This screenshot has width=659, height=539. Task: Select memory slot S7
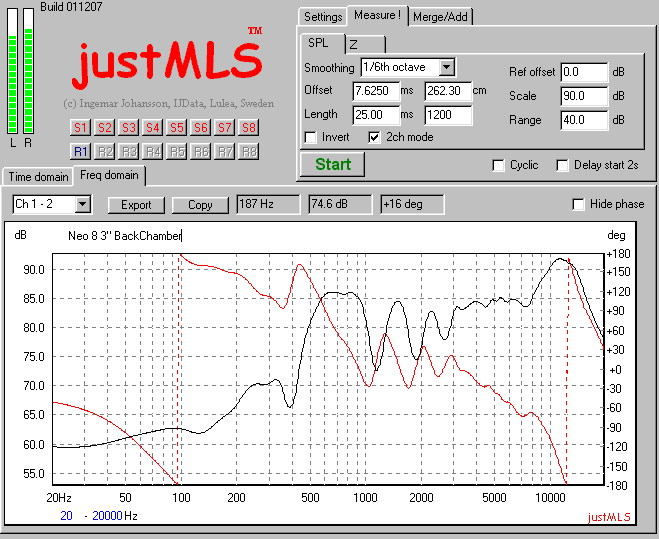(224, 127)
